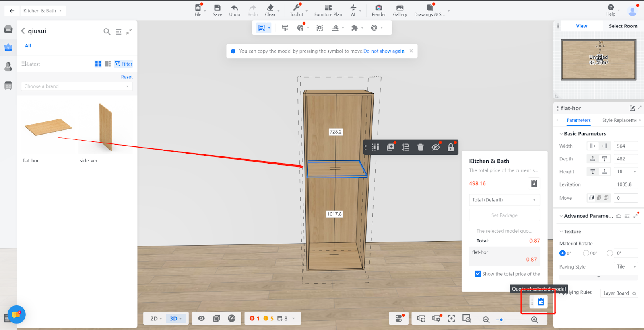Switch to Style Replacement tab
Image resolution: width=644 pixels, height=330 pixels.
619,120
